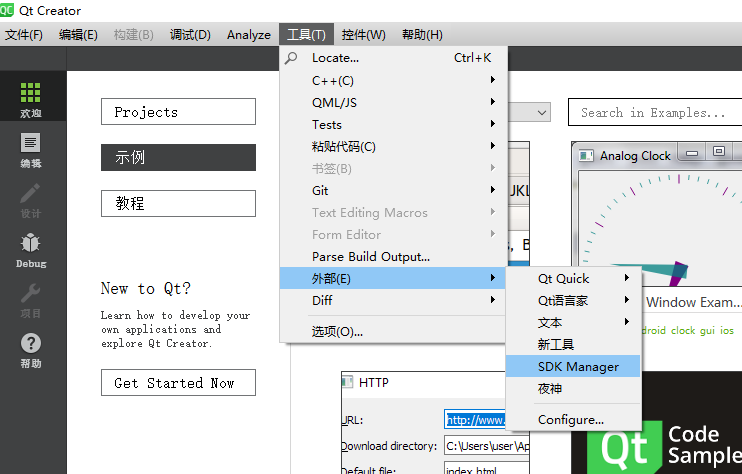Screen dimensions: 742x474
Task: Expand the 外部(E) submenu
Action: click(x=393, y=278)
